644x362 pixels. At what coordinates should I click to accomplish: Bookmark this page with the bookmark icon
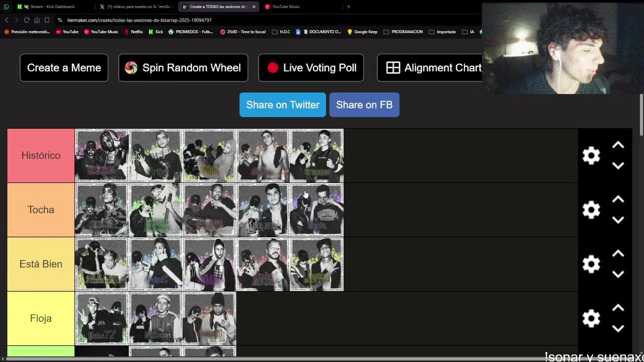47,20
